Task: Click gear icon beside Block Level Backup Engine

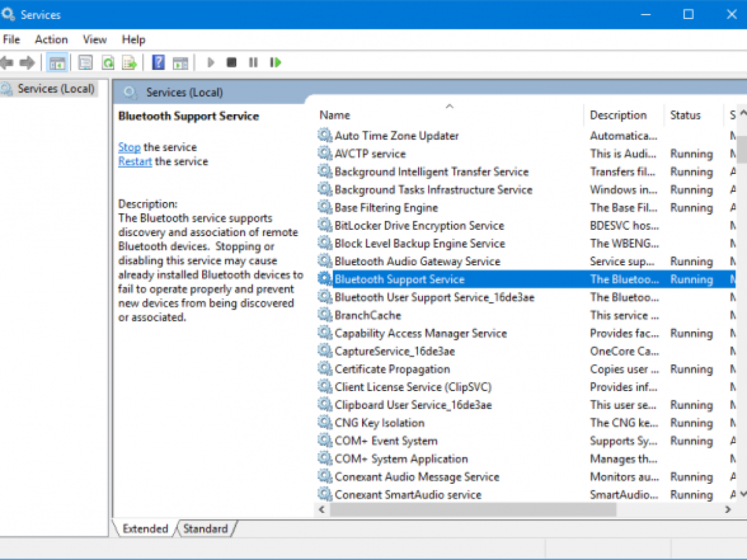Action: coord(325,244)
